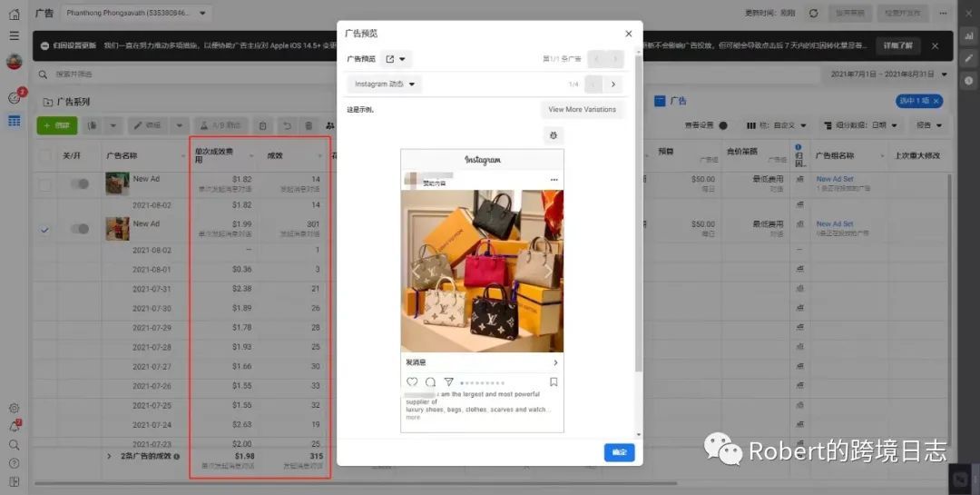Check the first New Ad row checkbox
Viewport: 980px width, 495px height.
click(x=44, y=184)
